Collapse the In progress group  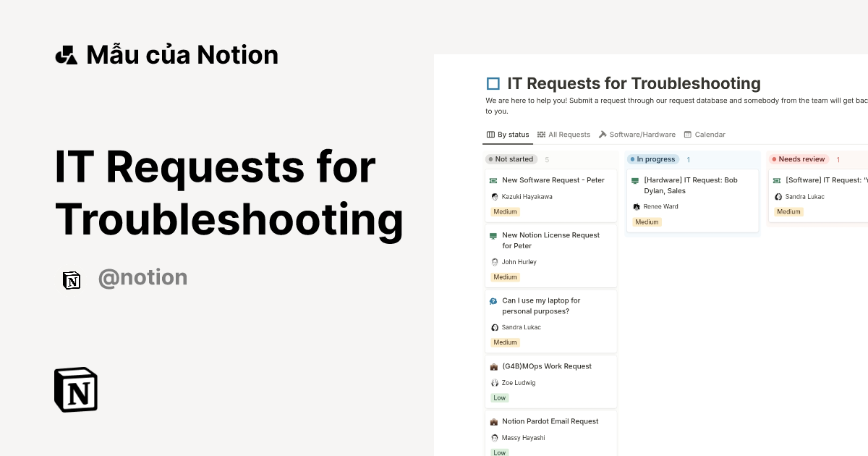tap(652, 159)
